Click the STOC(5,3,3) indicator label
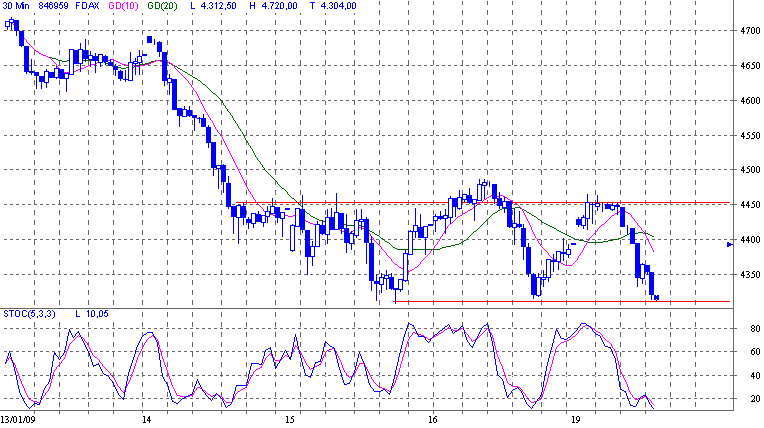The height and width of the screenshot is (428, 764). [29, 314]
